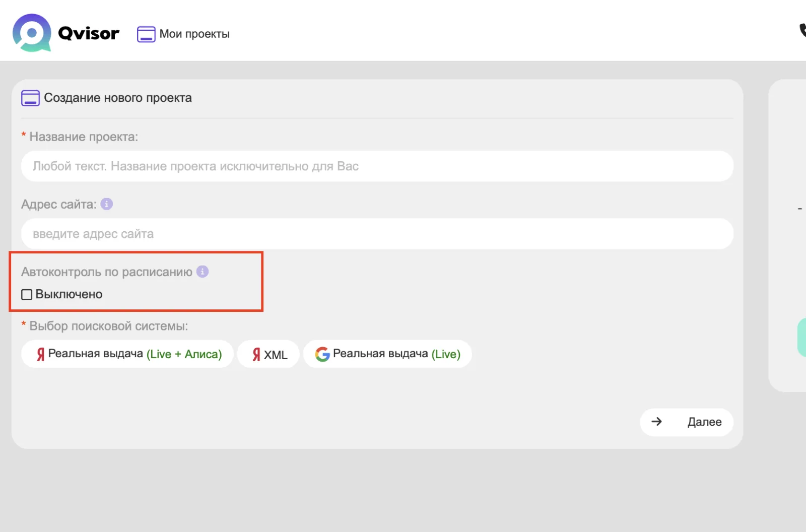Click the Далее button label

704,422
